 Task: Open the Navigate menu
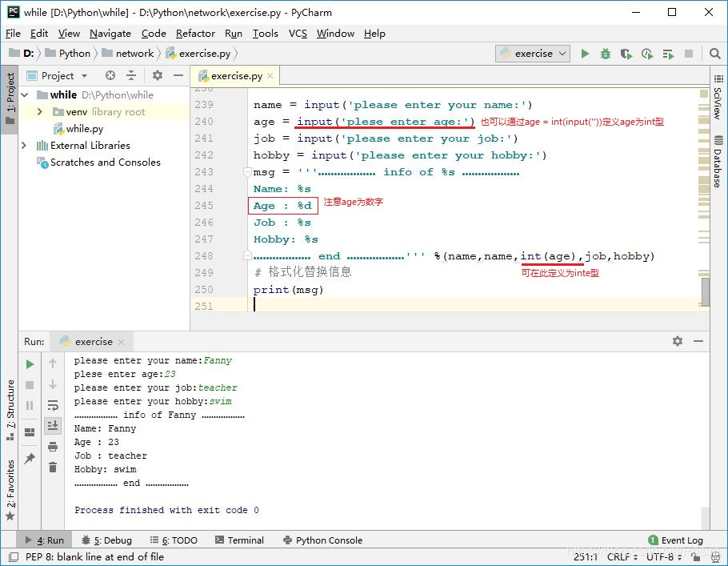tap(110, 34)
